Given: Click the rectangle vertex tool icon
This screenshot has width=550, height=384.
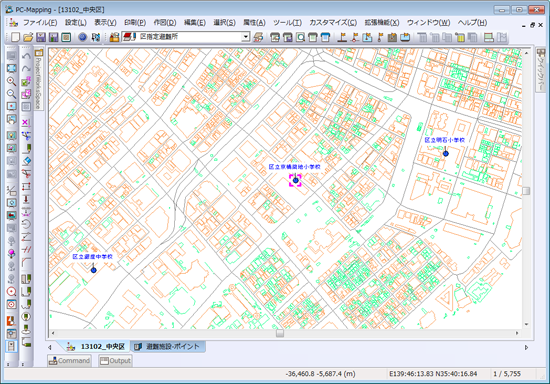Looking at the screenshot, I should coord(26,186).
